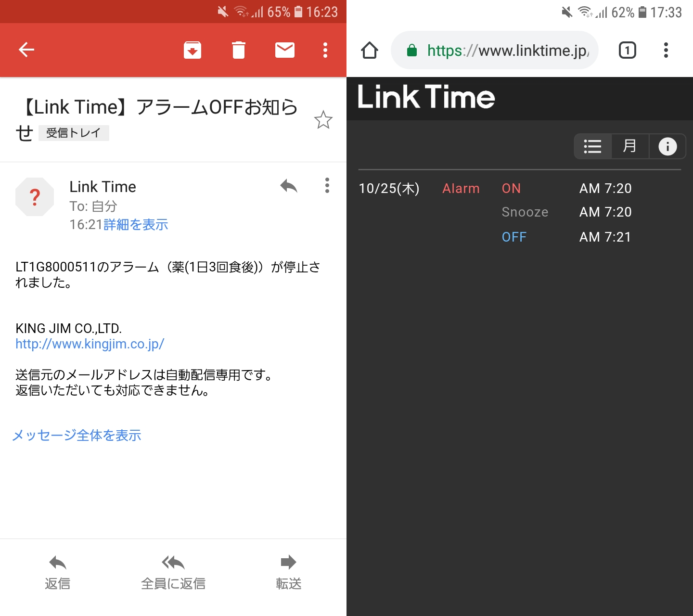693x616 pixels.
Task: Switch to 月 monthly view
Action: pos(629,146)
